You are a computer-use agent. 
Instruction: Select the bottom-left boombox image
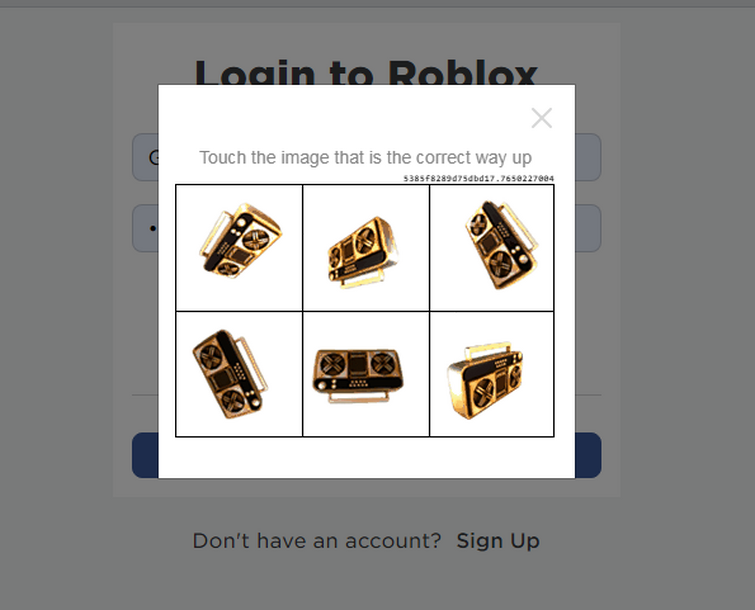click(x=239, y=374)
